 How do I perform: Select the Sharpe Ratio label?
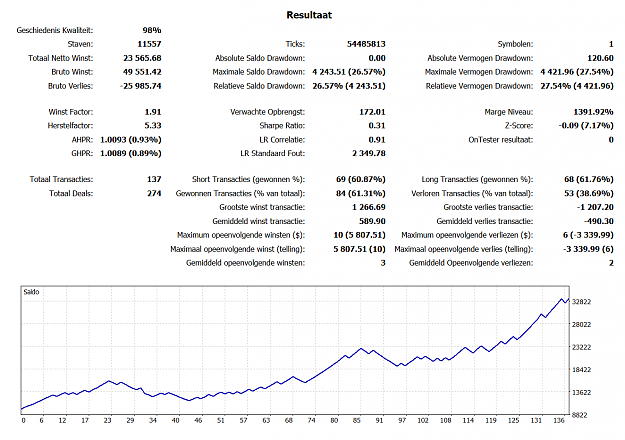coord(282,126)
